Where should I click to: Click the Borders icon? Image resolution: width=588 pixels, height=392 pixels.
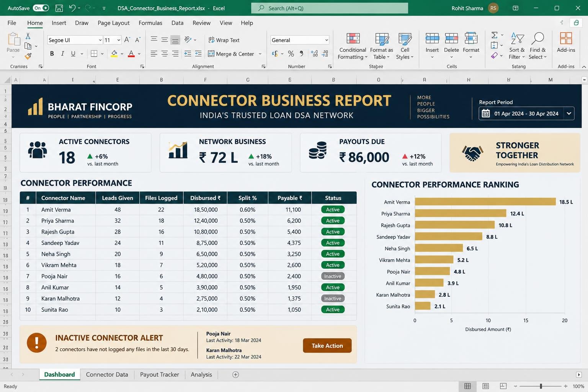click(94, 54)
